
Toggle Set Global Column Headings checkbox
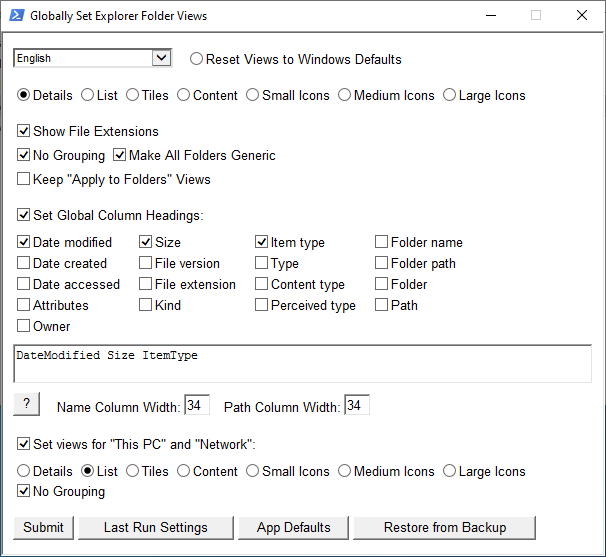(24, 215)
